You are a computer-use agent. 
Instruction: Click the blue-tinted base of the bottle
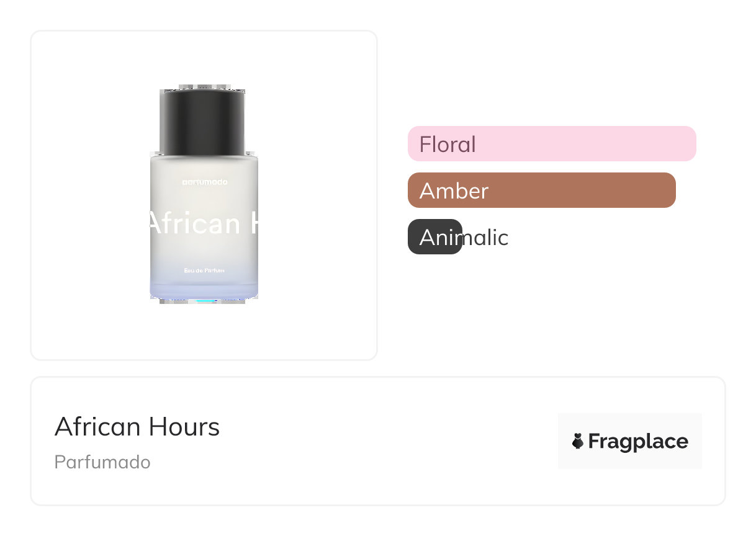(x=204, y=290)
